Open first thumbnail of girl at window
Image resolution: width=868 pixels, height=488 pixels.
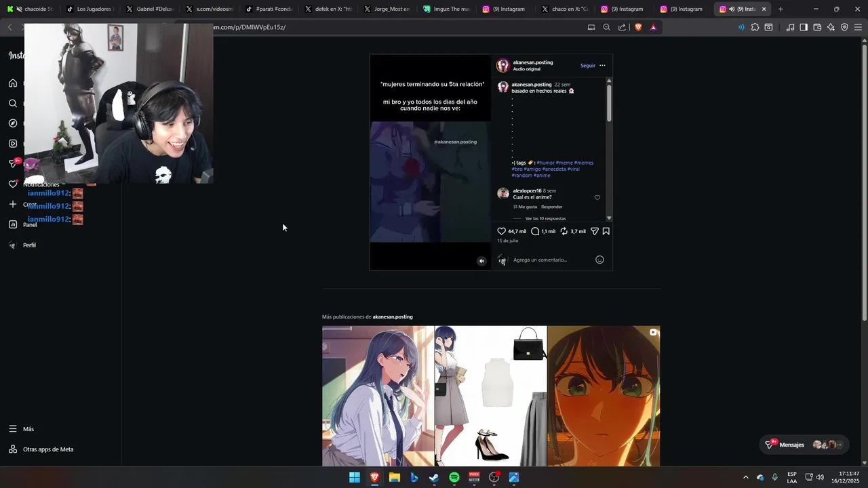pyautogui.click(x=378, y=396)
